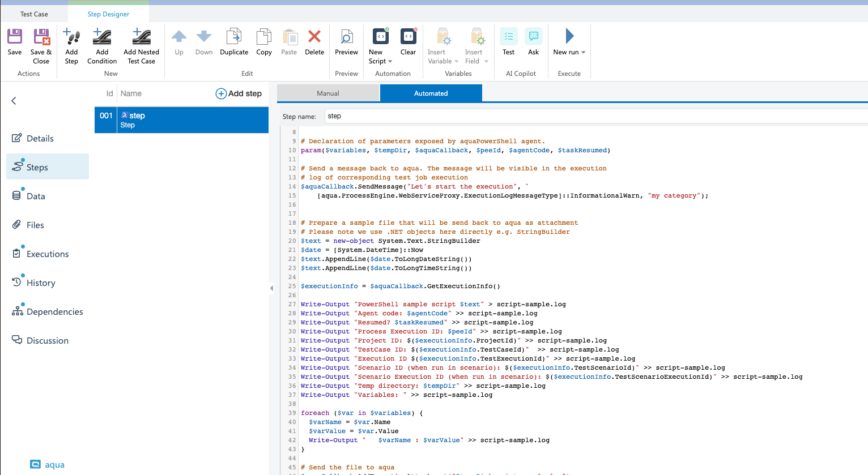The image size is (868, 475).
Task: Expand the New run dropdown menu
Action: point(583,52)
